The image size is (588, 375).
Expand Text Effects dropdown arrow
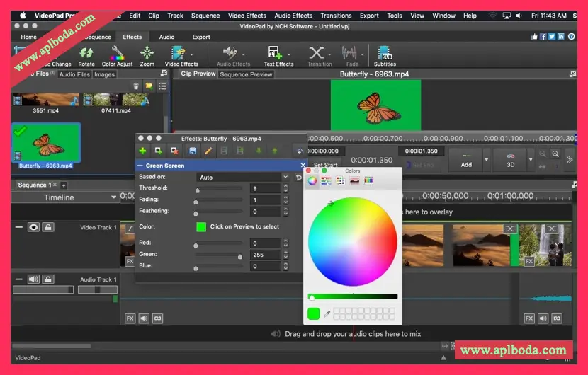click(288, 54)
